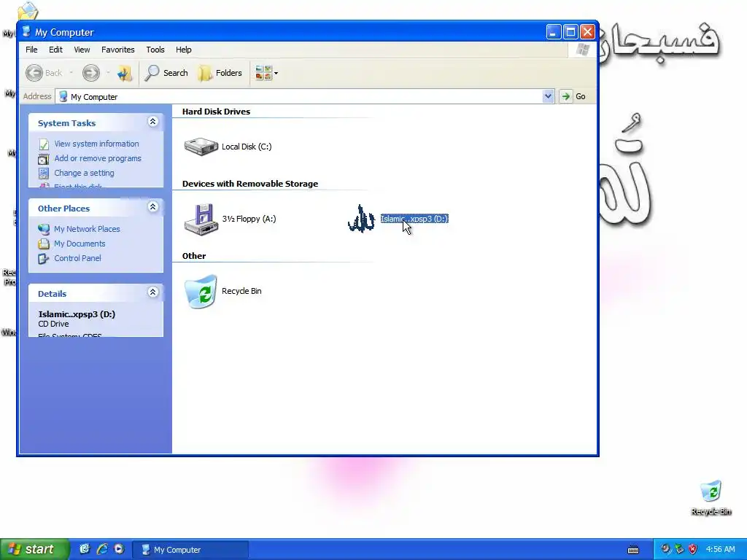This screenshot has width=747, height=560.
Task: Launch Internet Explorer from Quick Launch
Action: pyautogui.click(x=102, y=549)
